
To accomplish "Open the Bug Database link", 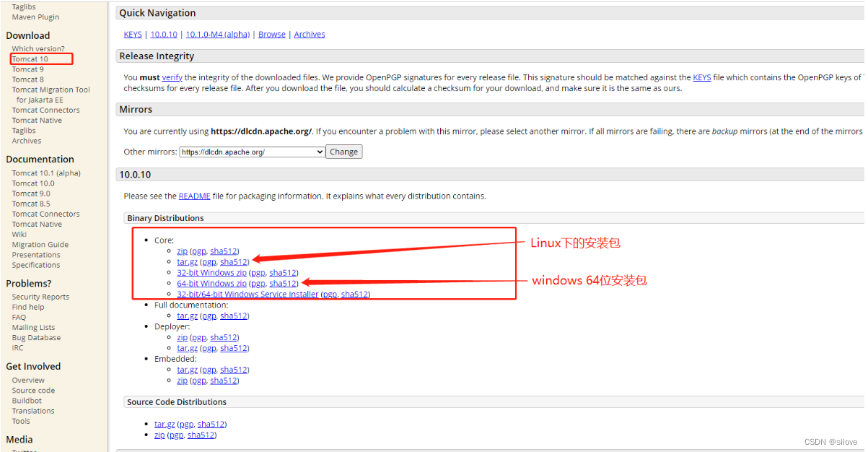I will click(36, 338).
